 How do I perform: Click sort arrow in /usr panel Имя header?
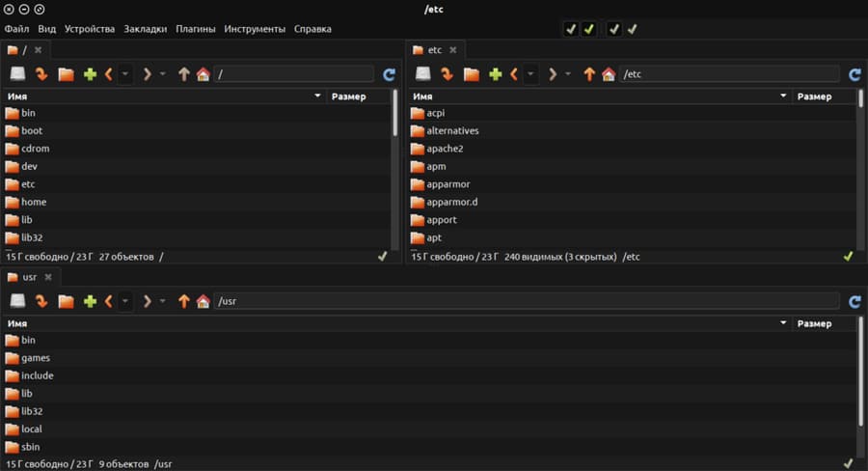pos(783,323)
